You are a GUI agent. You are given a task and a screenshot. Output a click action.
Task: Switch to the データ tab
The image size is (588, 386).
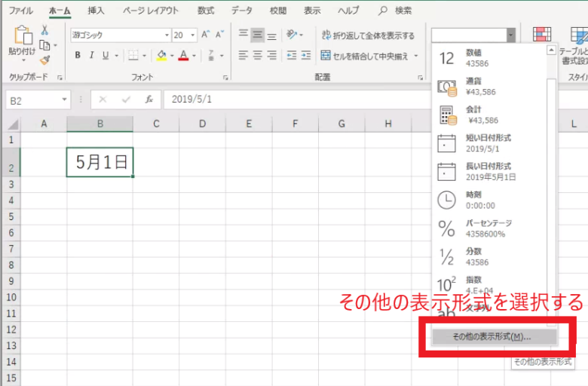(241, 11)
